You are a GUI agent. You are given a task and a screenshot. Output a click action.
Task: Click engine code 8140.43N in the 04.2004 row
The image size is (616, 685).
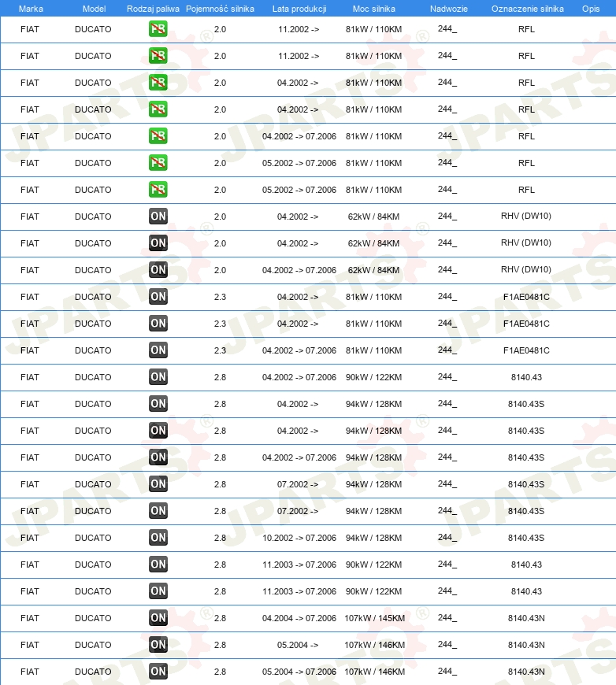(x=526, y=618)
